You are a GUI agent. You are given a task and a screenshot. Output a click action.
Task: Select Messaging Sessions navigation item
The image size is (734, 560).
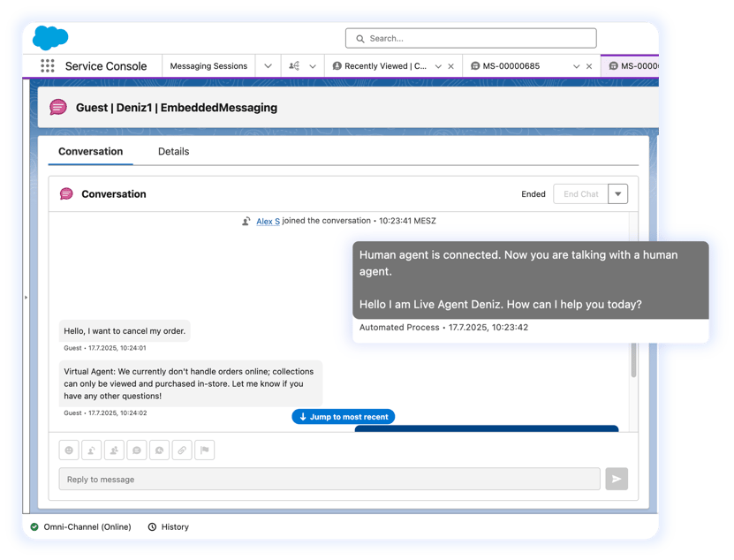click(x=208, y=66)
